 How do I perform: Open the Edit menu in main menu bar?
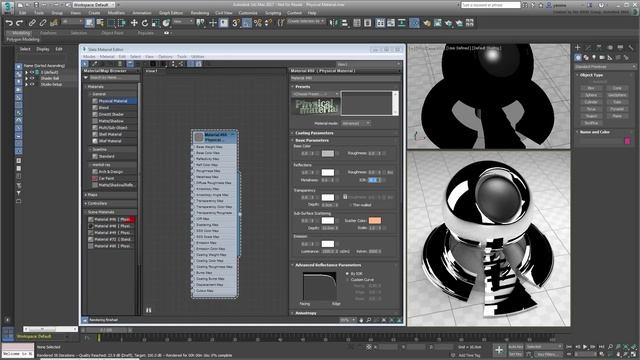pos(22,13)
